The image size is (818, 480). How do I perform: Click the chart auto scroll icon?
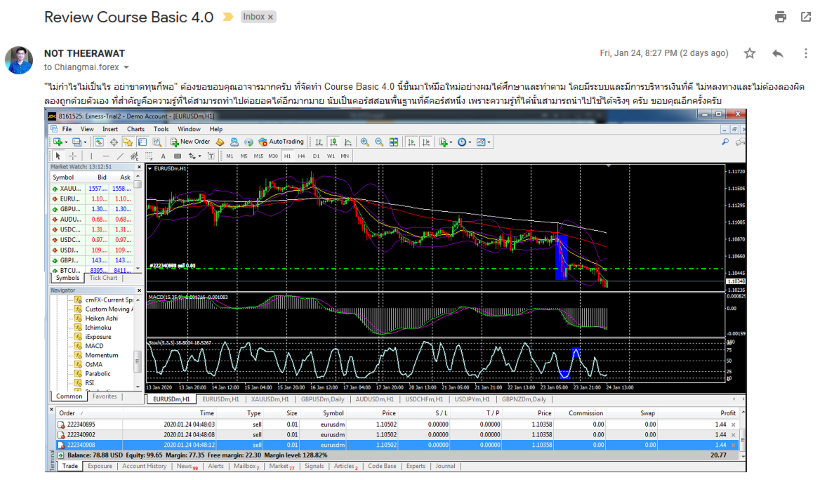412,142
